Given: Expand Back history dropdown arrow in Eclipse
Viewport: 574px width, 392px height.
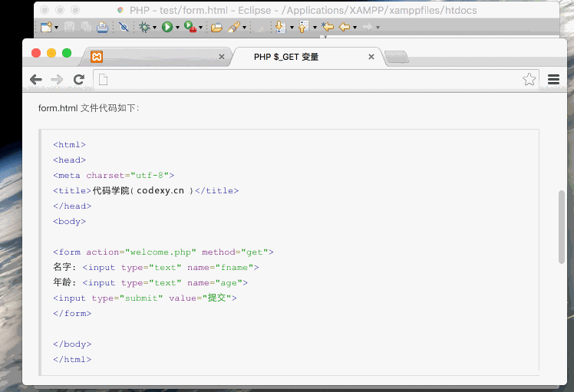Looking at the screenshot, I should [355, 28].
